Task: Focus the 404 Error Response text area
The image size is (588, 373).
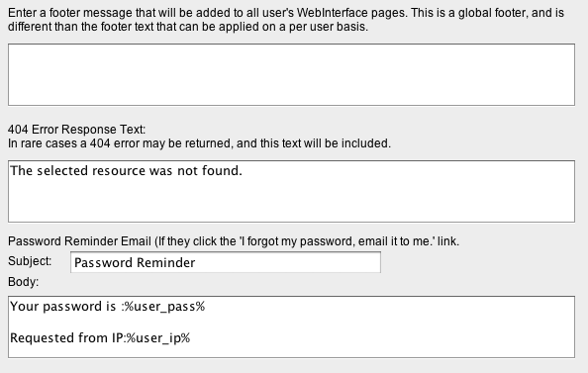Action: (291, 191)
